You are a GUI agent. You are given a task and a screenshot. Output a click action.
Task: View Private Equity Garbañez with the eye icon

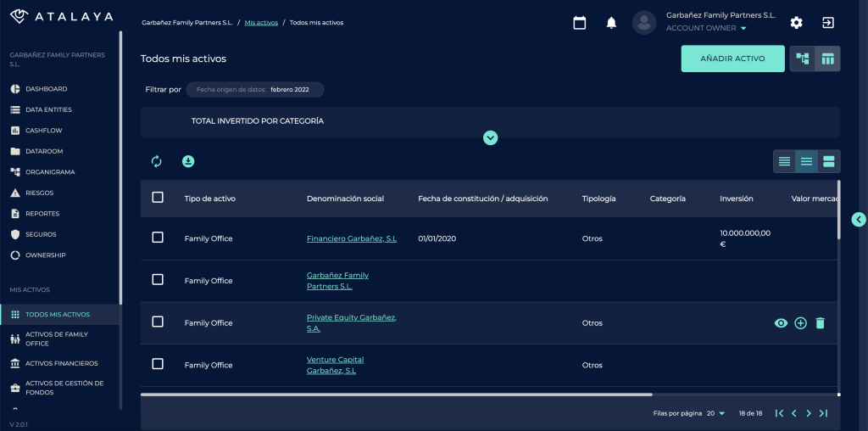pos(781,323)
